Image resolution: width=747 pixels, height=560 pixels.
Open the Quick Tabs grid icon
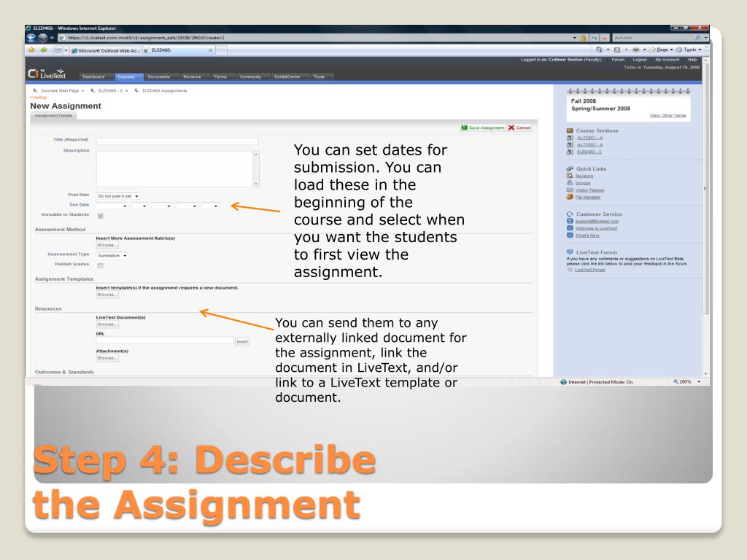coord(58,50)
